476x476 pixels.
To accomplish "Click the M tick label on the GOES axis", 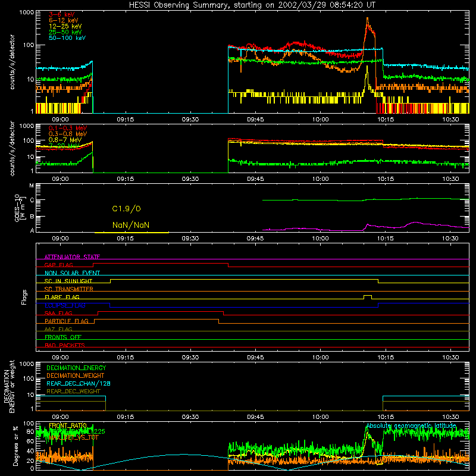I will [32, 186].
